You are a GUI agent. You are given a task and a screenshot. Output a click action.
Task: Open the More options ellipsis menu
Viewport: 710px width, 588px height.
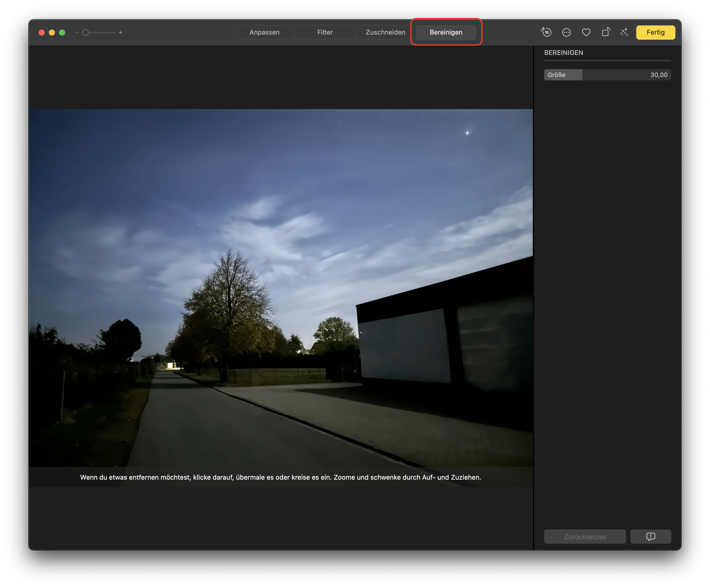[566, 32]
